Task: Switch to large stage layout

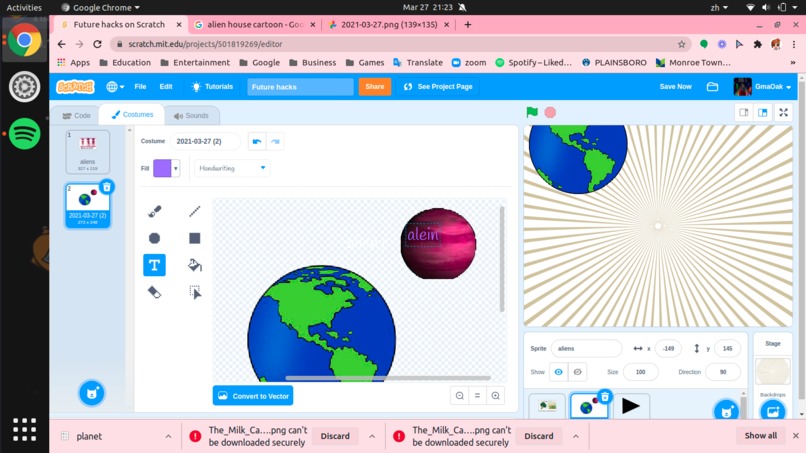Action: click(x=763, y=113)
